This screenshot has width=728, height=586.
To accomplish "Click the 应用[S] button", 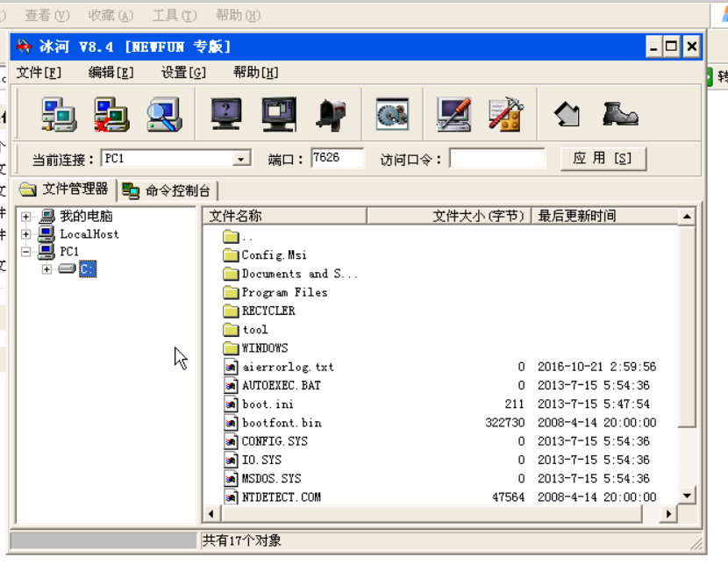I will (x=603, y=159).
